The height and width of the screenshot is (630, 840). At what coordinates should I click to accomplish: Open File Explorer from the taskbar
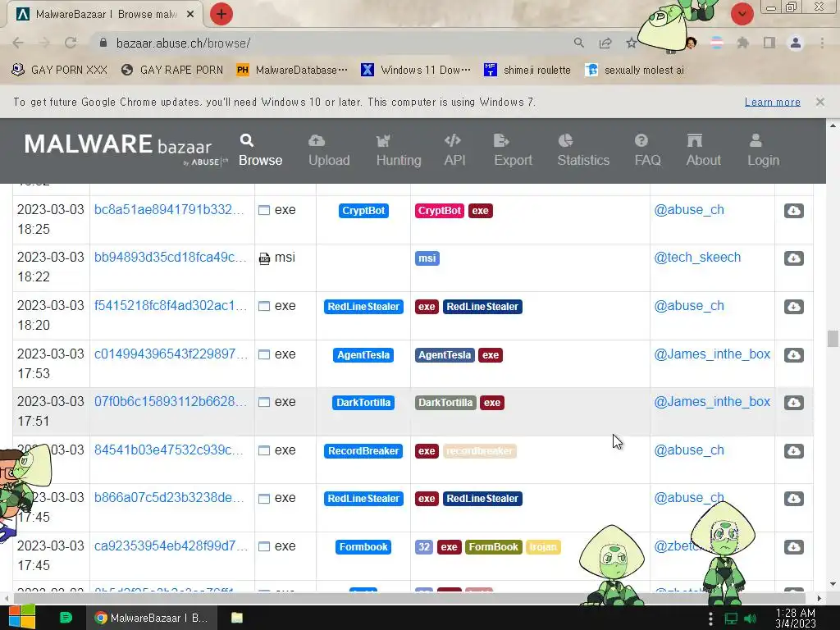tap(237, 618)
